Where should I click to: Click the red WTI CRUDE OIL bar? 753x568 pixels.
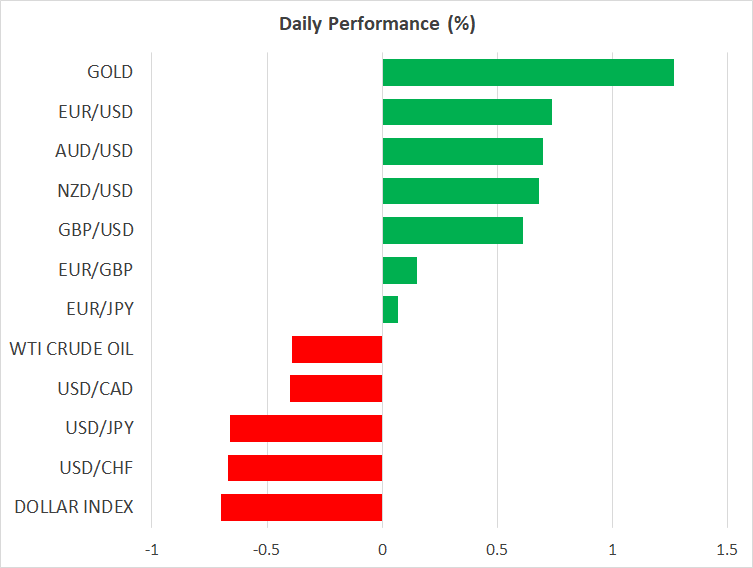point(337,349)
